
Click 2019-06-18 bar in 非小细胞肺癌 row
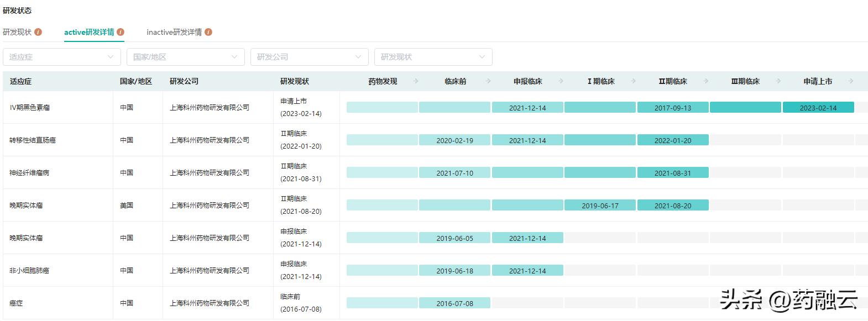tap(454, 271)
